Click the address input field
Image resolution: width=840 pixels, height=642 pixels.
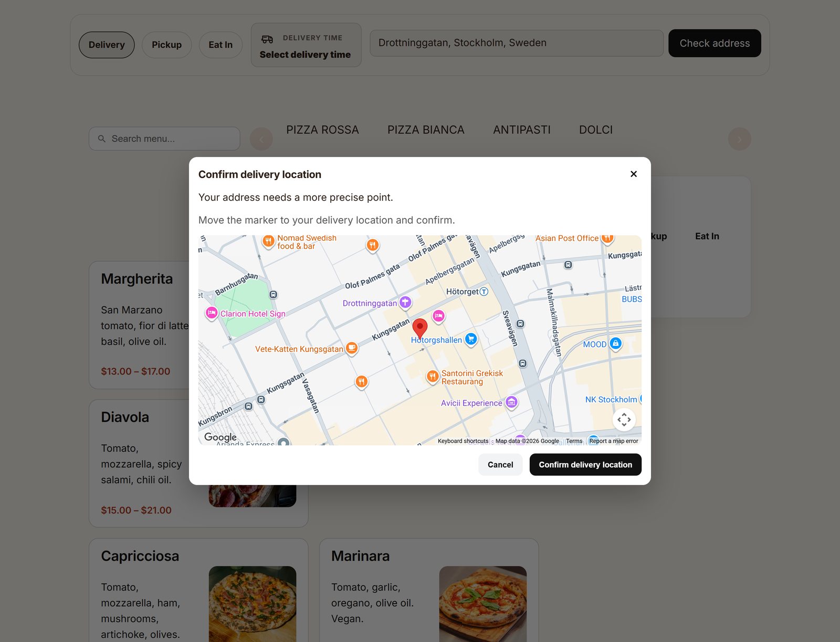coord(517,43)
